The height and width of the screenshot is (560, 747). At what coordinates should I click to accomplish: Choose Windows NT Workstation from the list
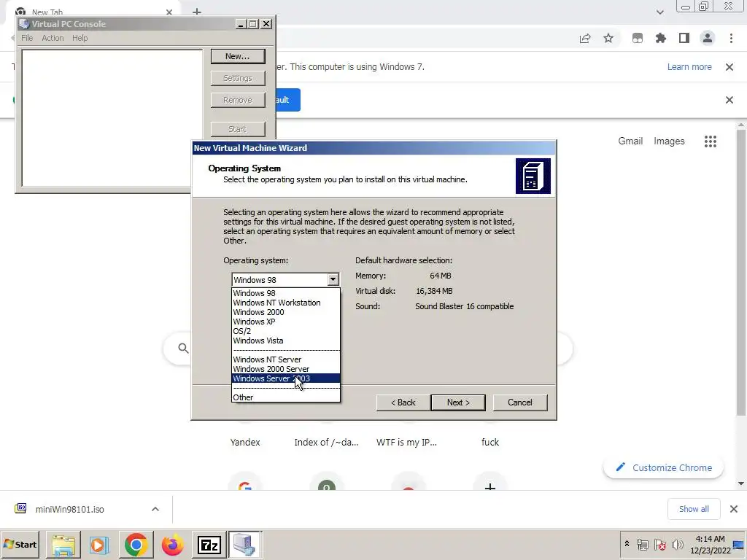[286, 303]
